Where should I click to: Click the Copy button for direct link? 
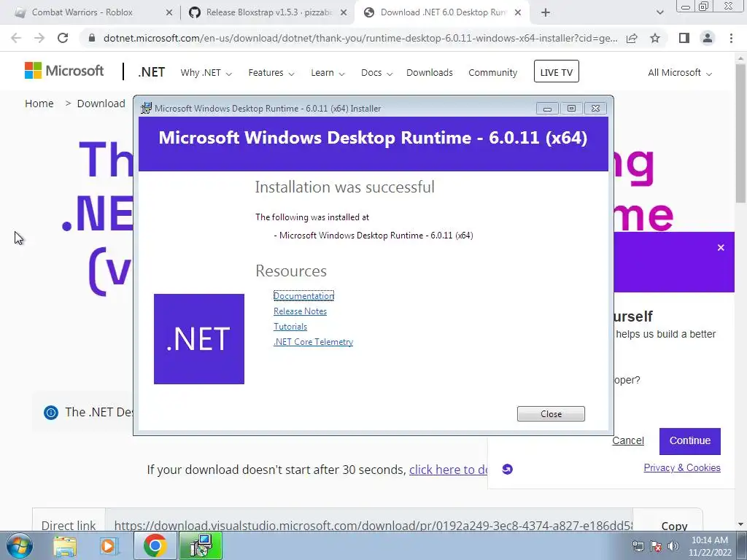click(x=674, y=526)
